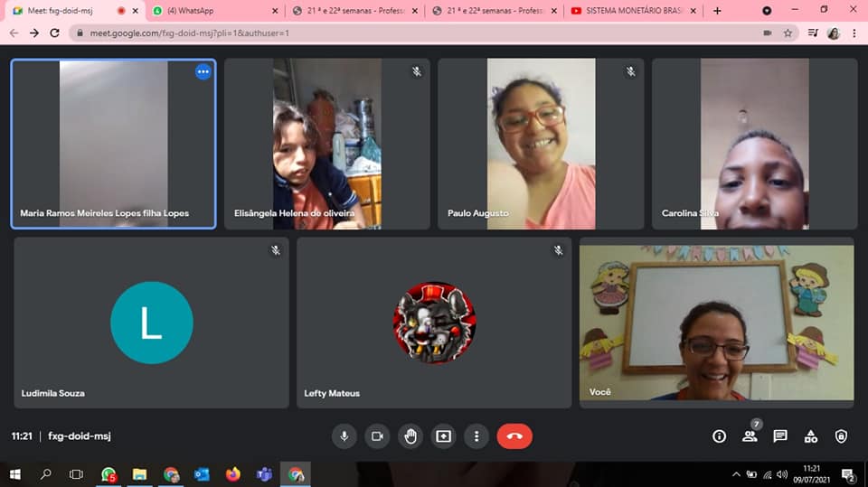Toggle the microphone button in Meet
Viewport: 868px width, 487px height.
[x=344, y=436]
